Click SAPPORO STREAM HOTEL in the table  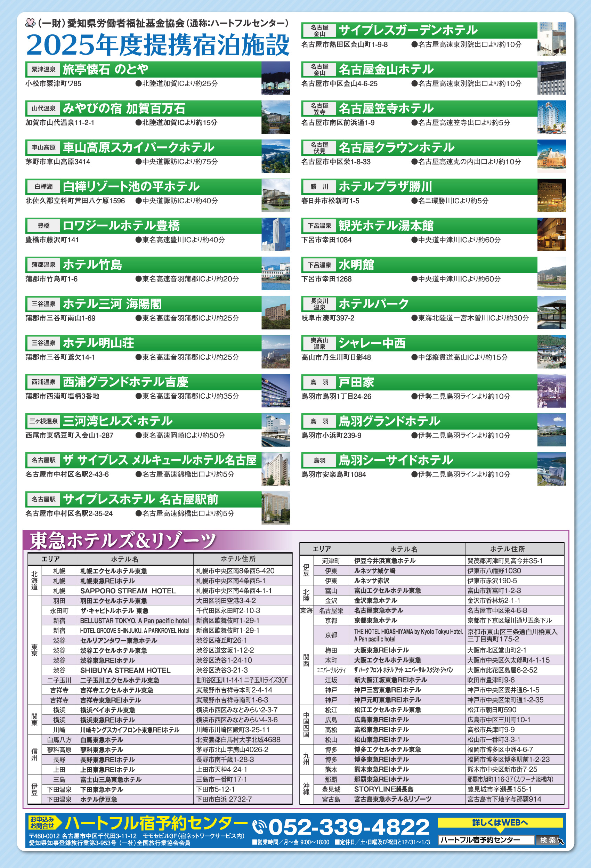click(128, 591)
